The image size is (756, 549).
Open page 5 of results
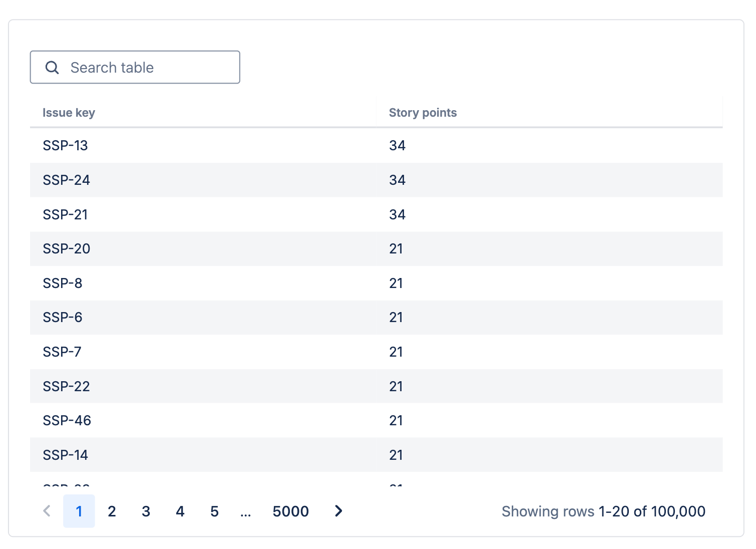pyautogui.click(x=214, y=511)
